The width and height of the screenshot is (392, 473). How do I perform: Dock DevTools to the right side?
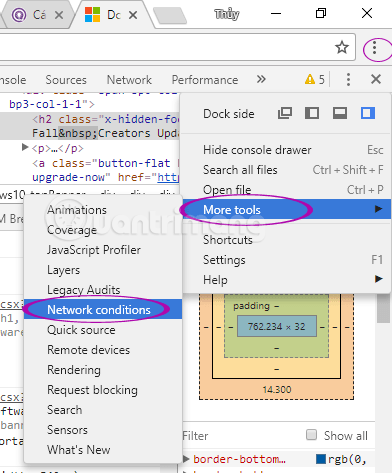(x=368, y=113)
